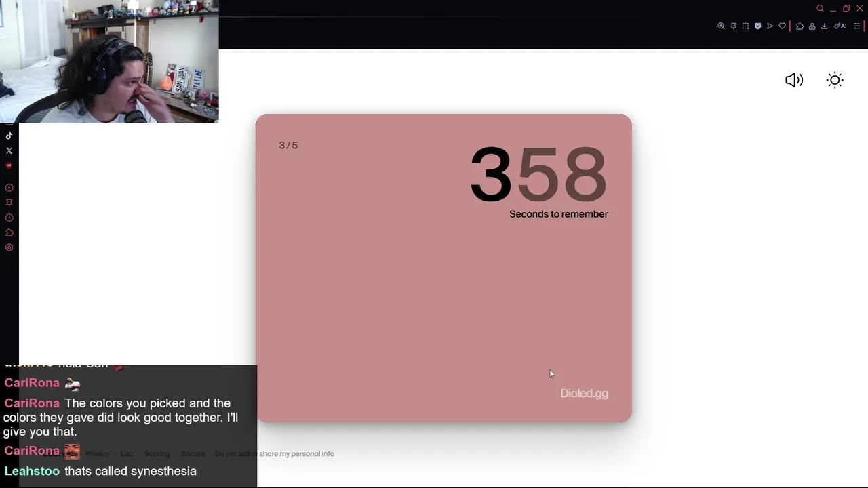Open the player icon in the sidebar
Image resolution: width=868 pixels, height=488 pixels.
pyautogui.click(x=9, y=188)
